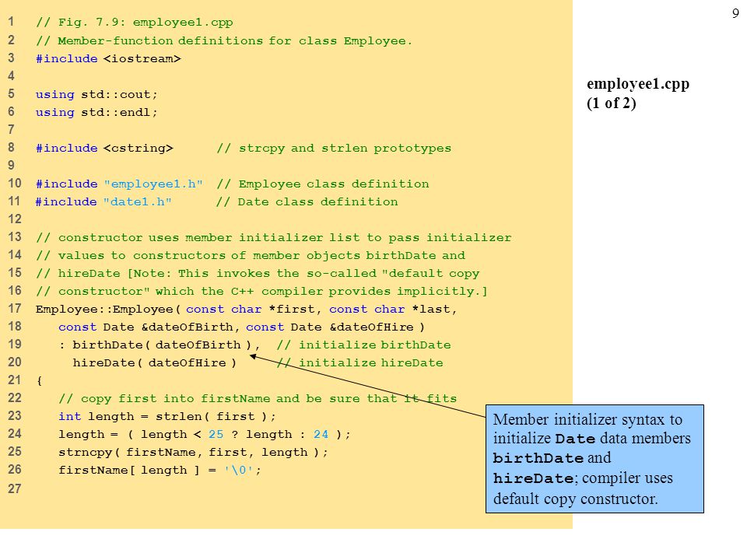Viewport: 747px width, 560px height.
Task: Click 'Employee::Employee(' on line 17
Action: (x=108, y=309)
